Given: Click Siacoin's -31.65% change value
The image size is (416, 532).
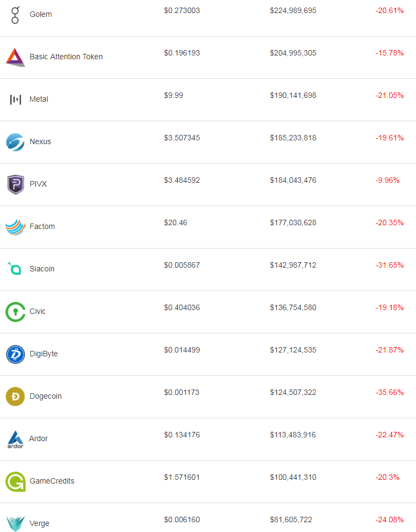Looking at the screenshot, I should pyautogui.click(x=389, y=265).
